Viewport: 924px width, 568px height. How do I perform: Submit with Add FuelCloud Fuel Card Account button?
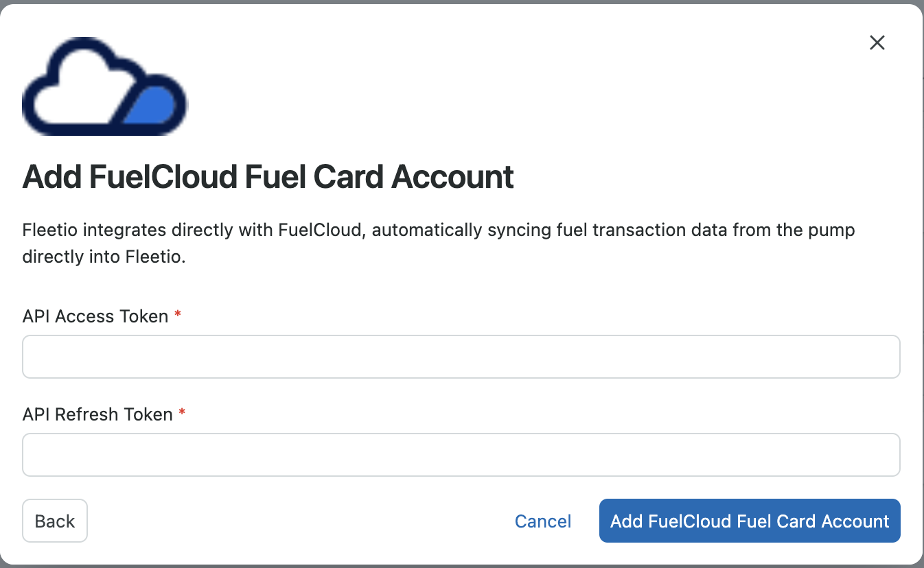(750, 521)
